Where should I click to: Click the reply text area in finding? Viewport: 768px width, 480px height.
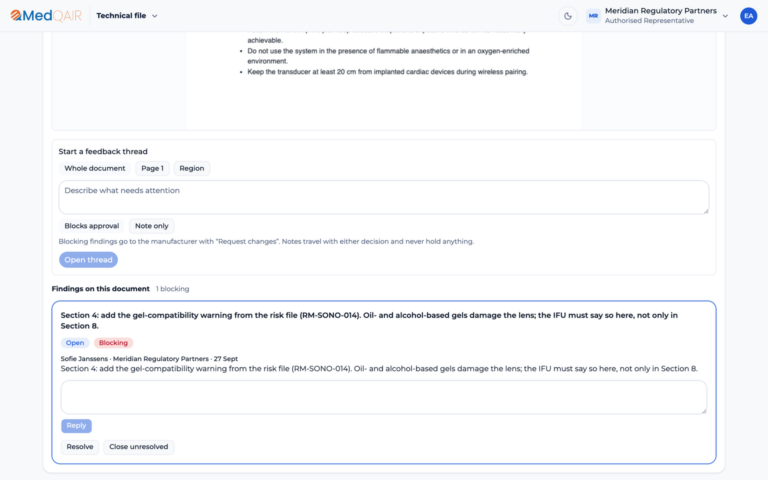click(384, 397)
